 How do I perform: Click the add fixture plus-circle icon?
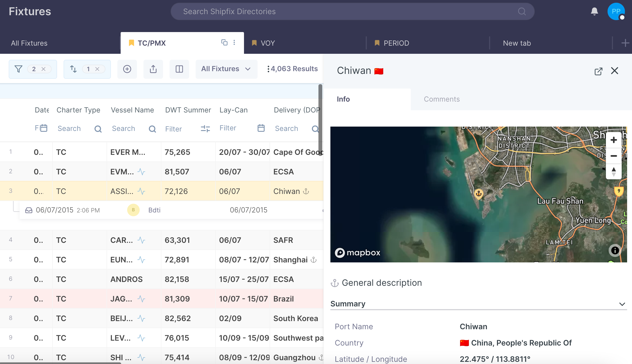[127, 69]
